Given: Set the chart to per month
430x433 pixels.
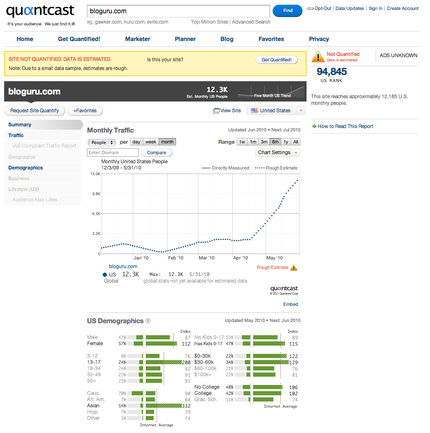Looking at the screenshot, I should tap(167, 142).
